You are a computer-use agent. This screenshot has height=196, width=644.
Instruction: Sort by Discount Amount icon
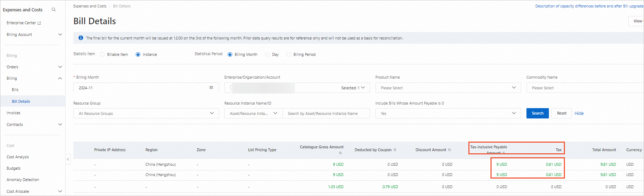tap(450, 150)
